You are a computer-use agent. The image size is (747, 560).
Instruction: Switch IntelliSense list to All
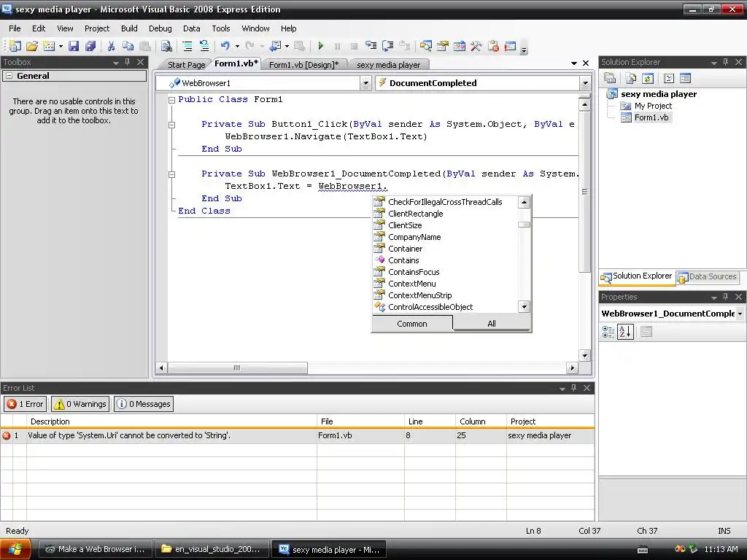click(x=492, y=324)
